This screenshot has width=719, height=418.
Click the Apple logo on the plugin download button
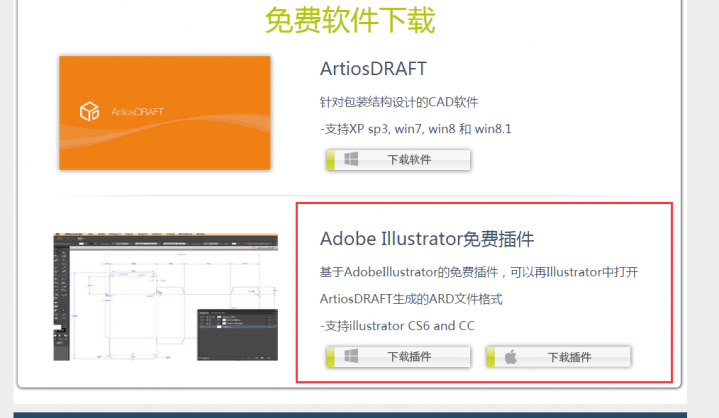[510, 356]
